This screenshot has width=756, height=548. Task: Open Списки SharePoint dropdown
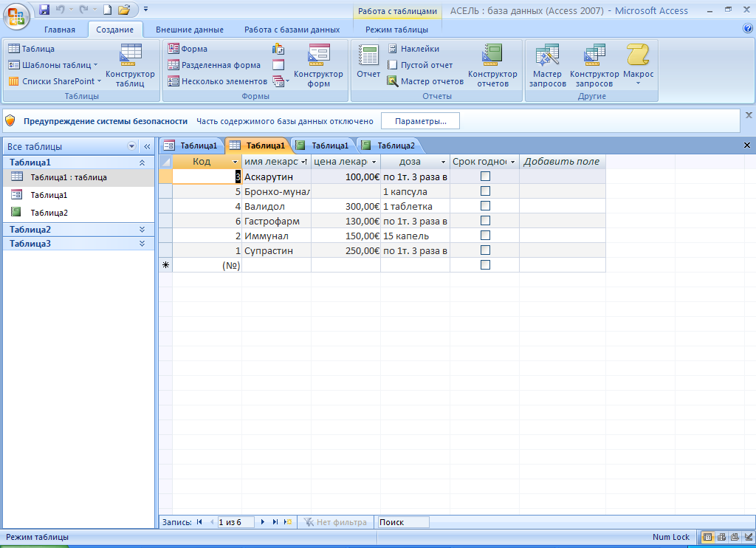tap(55, 81)
